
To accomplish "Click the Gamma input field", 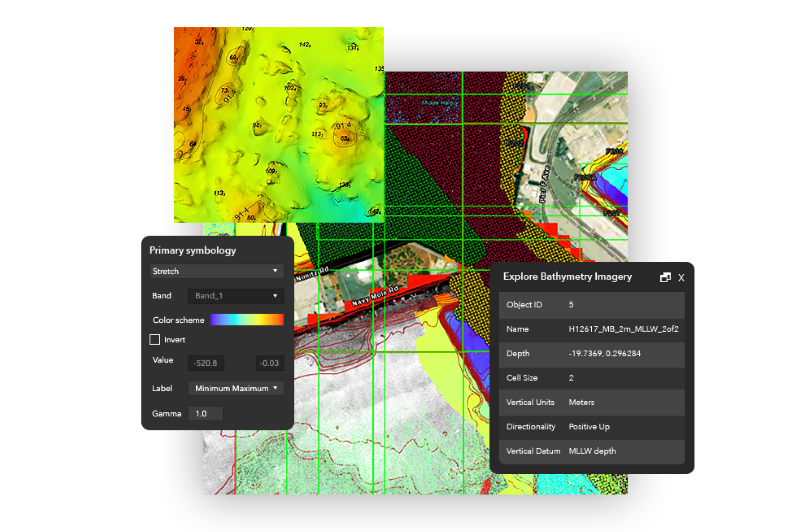I will coord(206,413).
